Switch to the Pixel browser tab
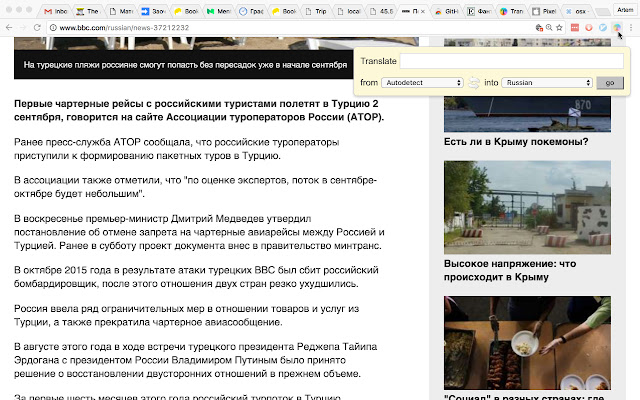This screenshot has height=400, width=640. [547, 9]
